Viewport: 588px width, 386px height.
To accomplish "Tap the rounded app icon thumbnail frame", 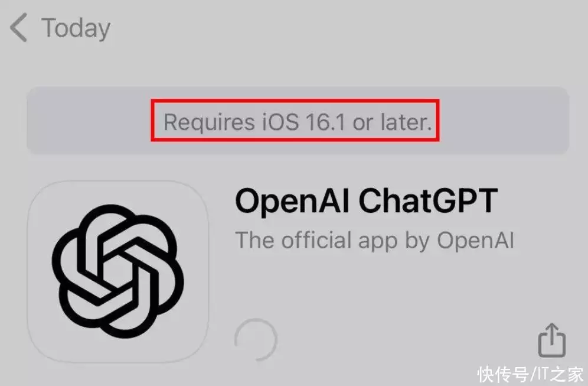I will pyautogui.click(x=117, y=271).
